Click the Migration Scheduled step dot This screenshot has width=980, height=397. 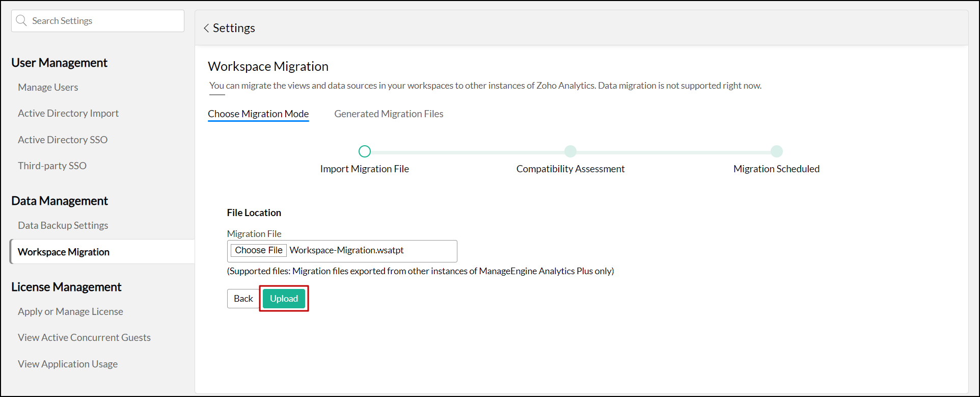(x=776, y=151)
